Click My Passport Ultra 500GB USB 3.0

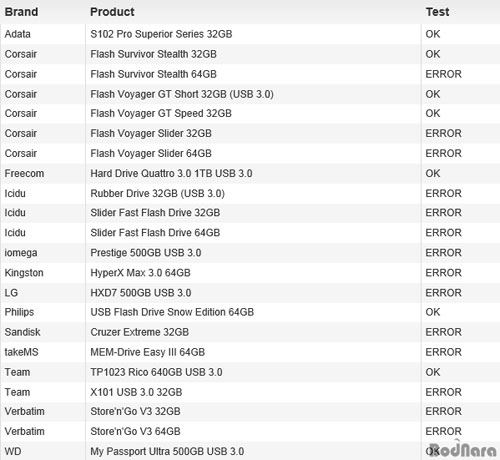click(x=167, y=451)
